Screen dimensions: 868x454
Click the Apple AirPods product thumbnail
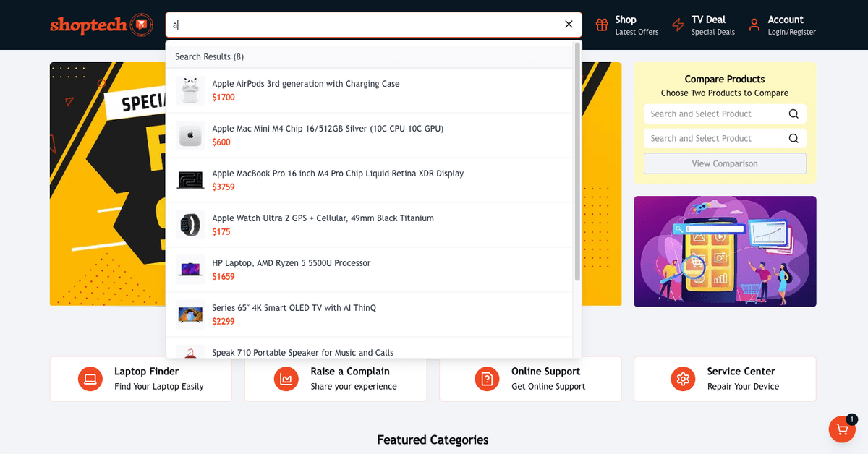click(190, 90)
